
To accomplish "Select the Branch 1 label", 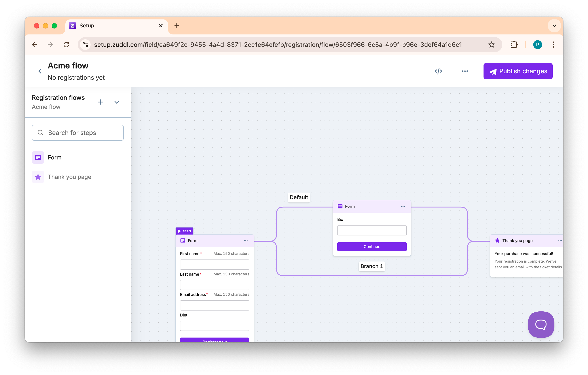I will pos(371,266).
